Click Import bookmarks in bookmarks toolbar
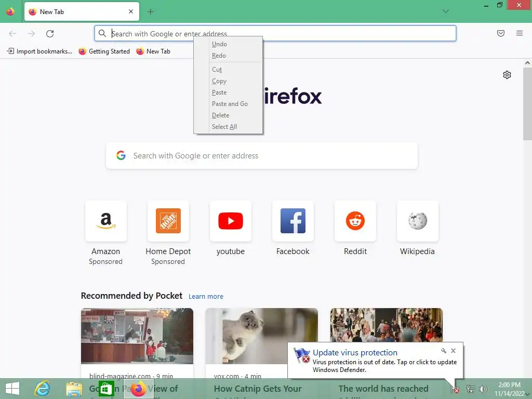 point(39,51)
